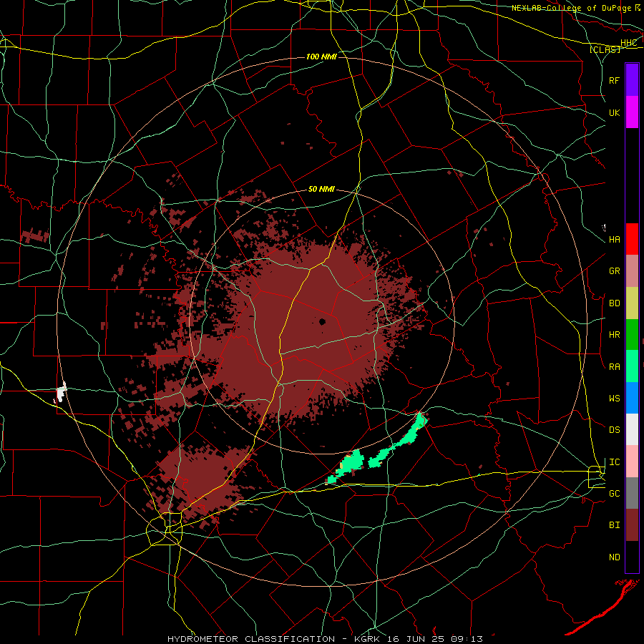This screenshot has height=644, width=644.
Task: Pick the dusty pink GR legend swatch
Action: point(632,271)
